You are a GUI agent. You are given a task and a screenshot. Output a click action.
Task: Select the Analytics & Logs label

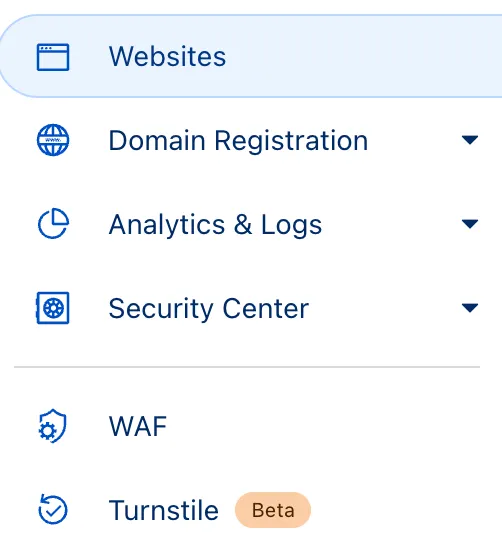click(x=215, y=225)
